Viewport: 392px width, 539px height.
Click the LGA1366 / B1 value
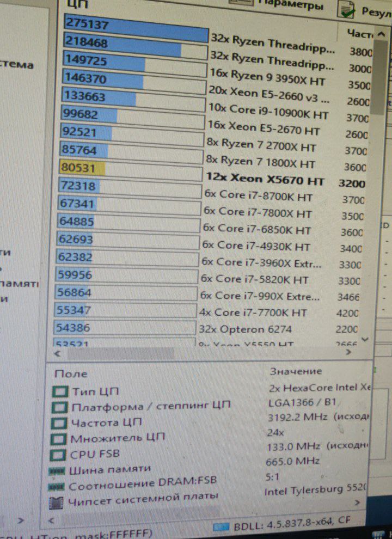(302, 402)
